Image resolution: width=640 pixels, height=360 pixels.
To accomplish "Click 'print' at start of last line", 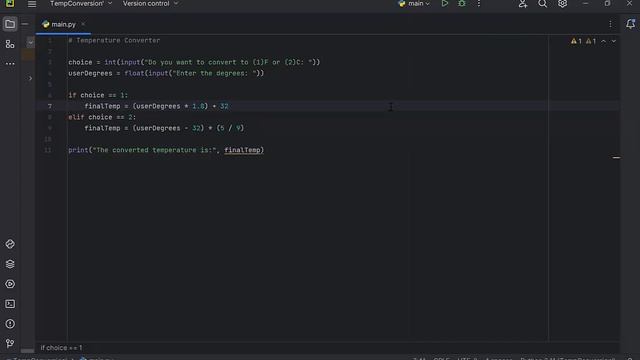I will point(78,150).
